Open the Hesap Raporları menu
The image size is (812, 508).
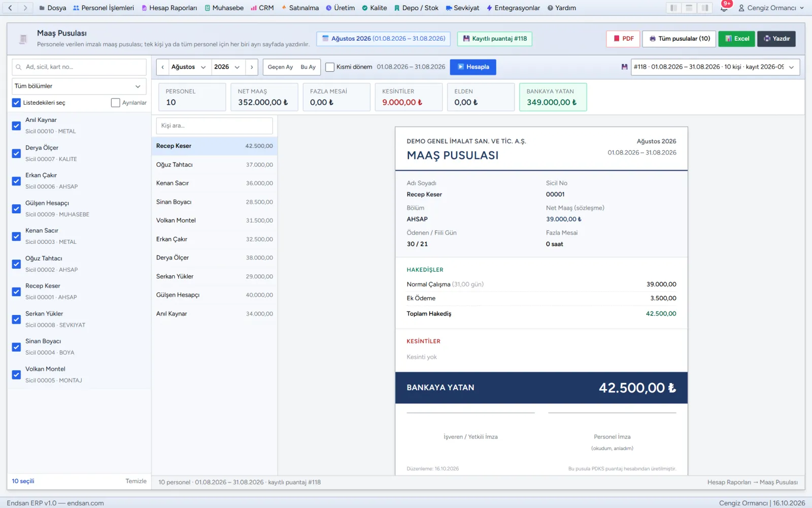170,8
